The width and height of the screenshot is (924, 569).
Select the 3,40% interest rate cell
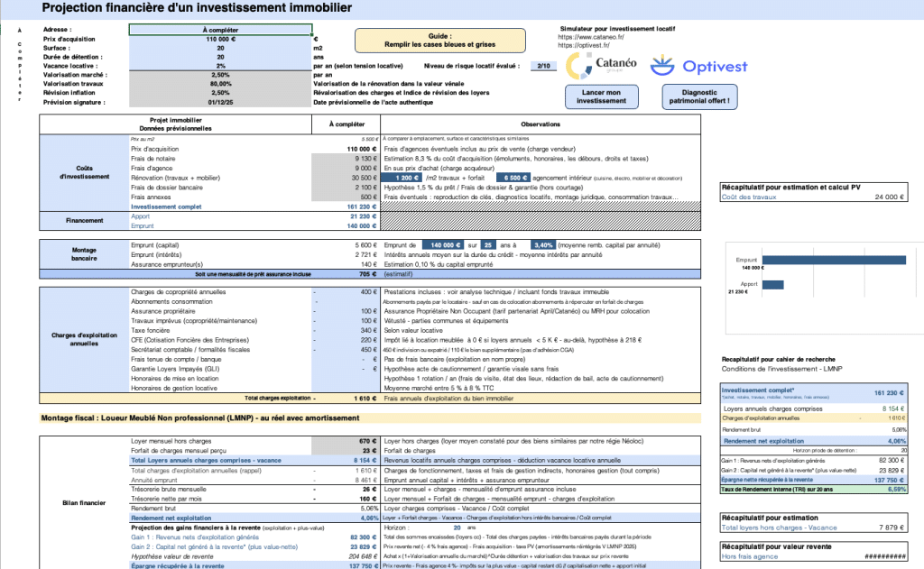(x=542, y=245)
